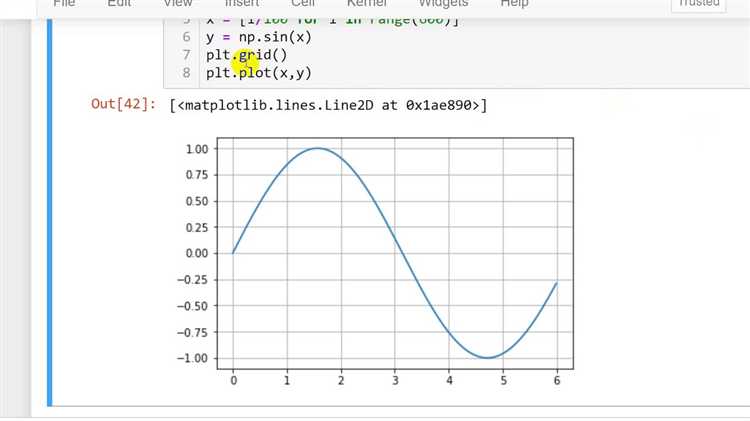This screenshot has width=750, height=421.
Task: Place cursor in 'plt.grid()' line
Action: pyautogui.click(x=247, y=55)
